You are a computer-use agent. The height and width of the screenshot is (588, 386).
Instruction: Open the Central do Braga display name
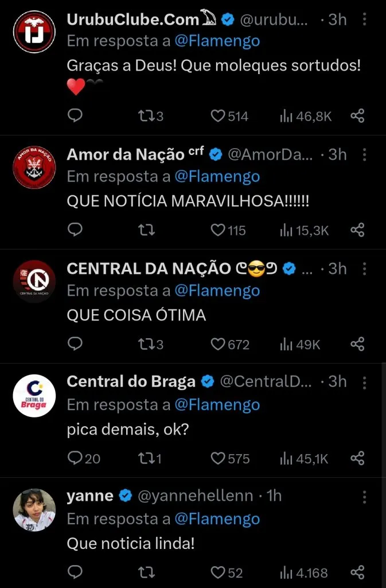131,382
